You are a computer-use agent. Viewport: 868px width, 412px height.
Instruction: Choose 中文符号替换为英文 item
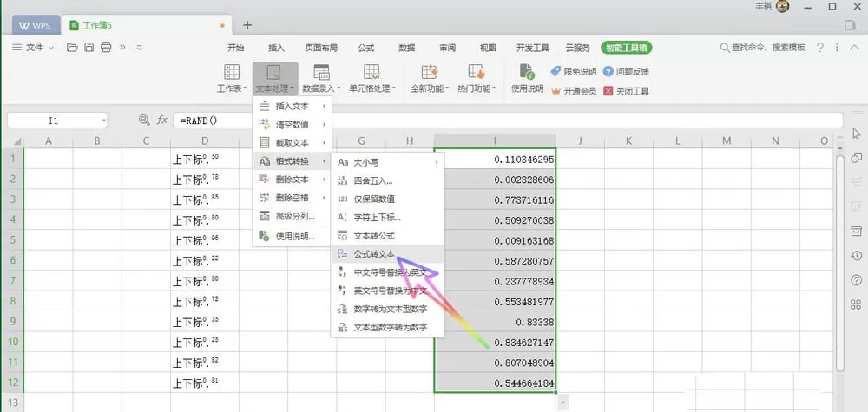[388, 272]
